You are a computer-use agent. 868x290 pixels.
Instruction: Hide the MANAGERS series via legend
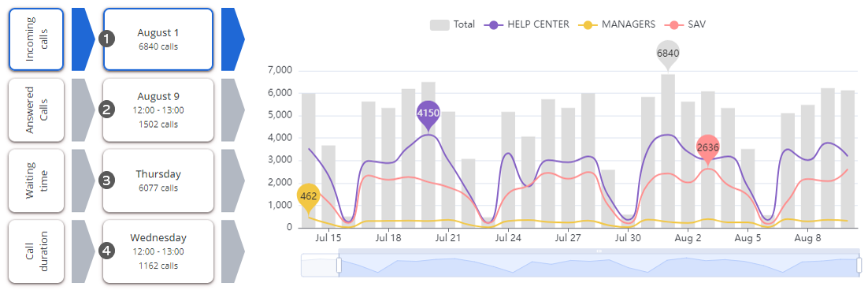point(617,24)
